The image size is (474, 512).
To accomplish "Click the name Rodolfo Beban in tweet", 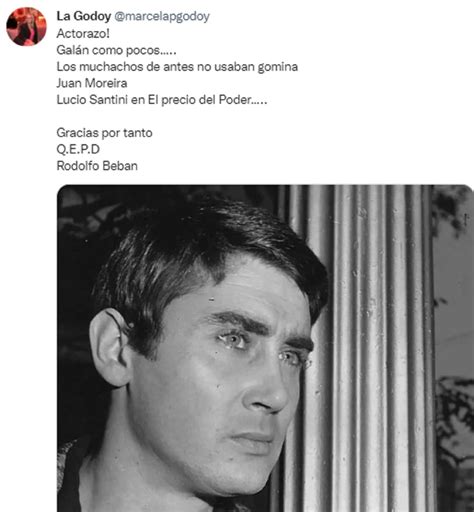I will [97, 166].
